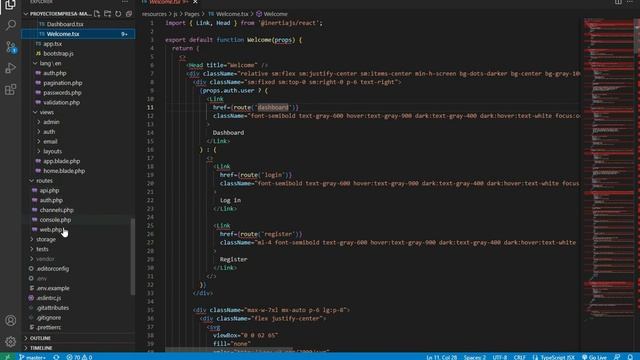Viewport: 640px width, 360px height.
Task: Click the New File icon in explorer header
Action: (97, 14)
